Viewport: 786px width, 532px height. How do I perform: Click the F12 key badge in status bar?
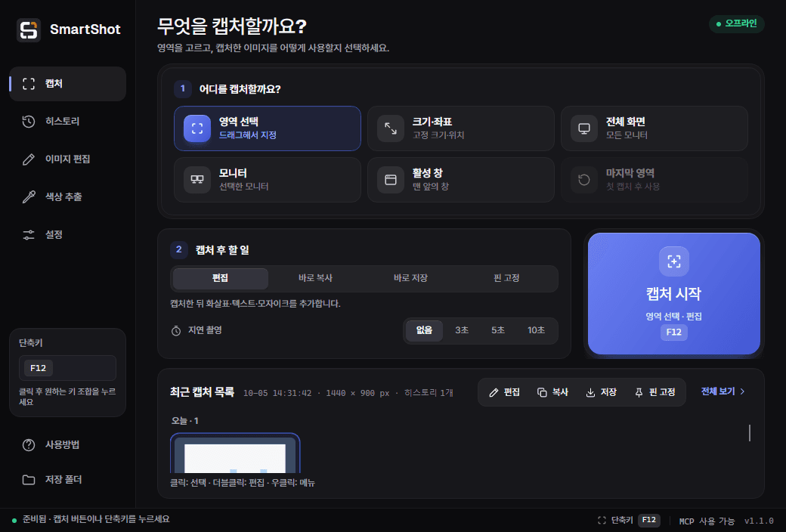[x=649, y=520]
